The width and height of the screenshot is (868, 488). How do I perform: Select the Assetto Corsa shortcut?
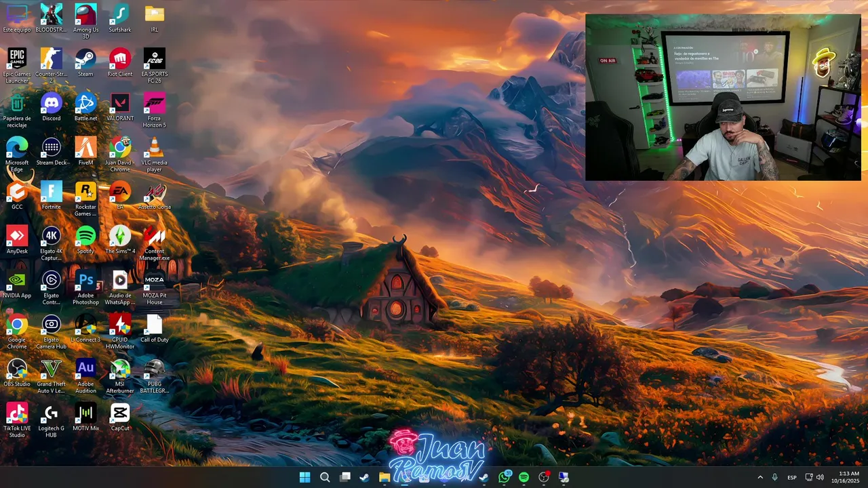(x=155, y=195)
